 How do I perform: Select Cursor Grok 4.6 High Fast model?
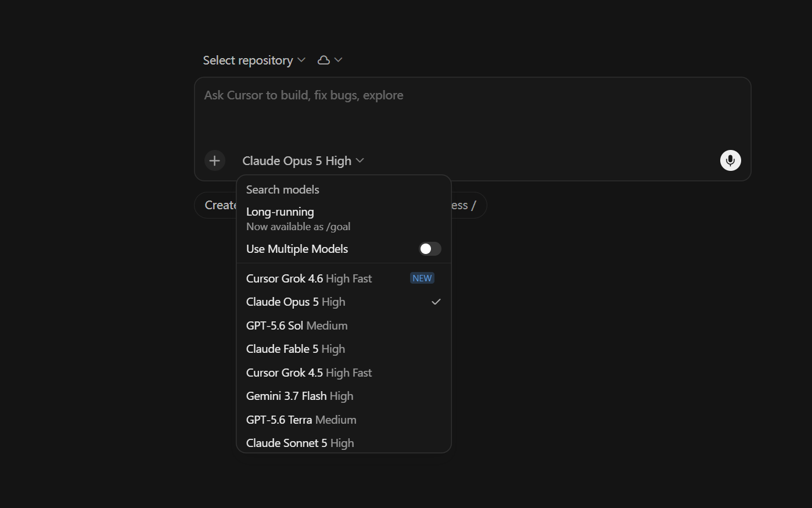click(344, 278)
